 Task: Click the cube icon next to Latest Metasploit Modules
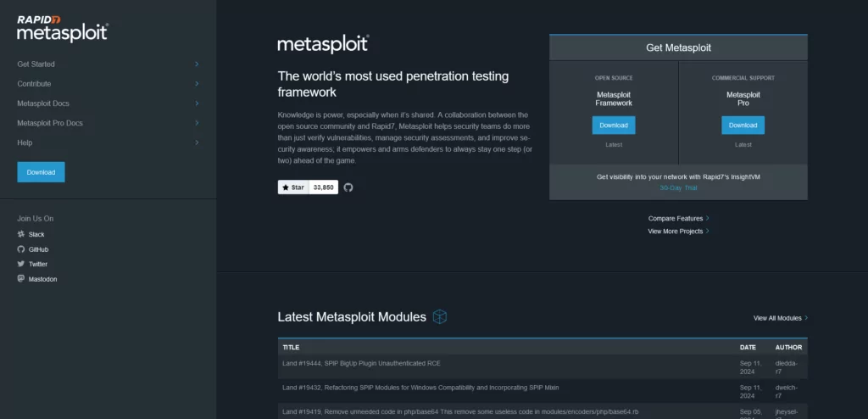tap(440, 316)
